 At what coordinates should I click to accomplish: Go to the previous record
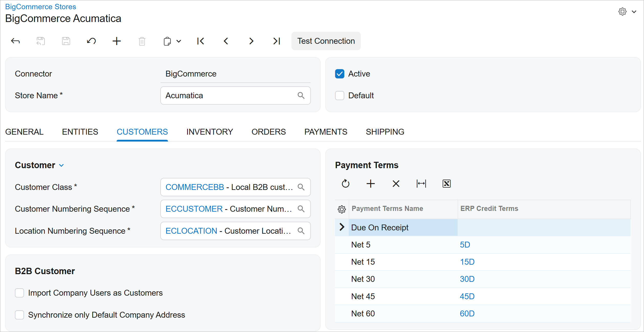click(x=226, y=41)
